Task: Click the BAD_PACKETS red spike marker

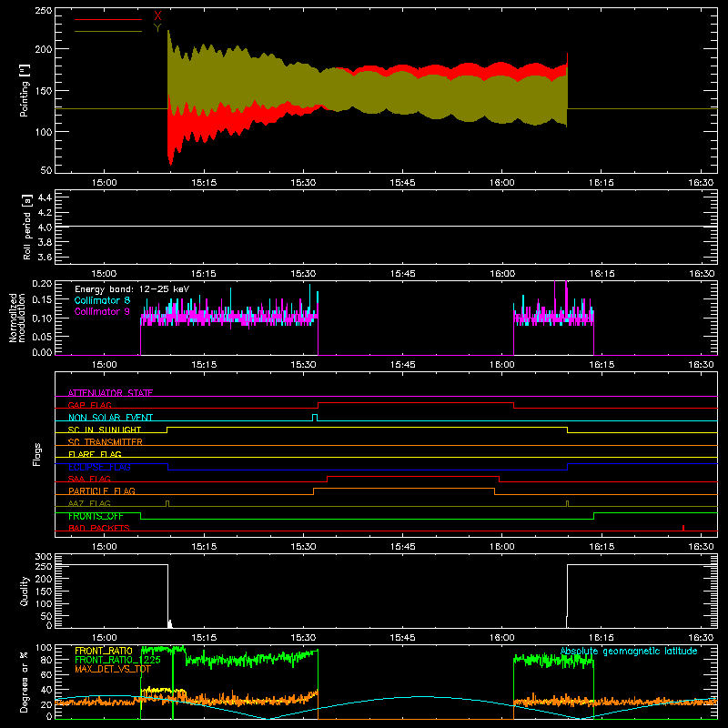Action: tap(683, 528)
